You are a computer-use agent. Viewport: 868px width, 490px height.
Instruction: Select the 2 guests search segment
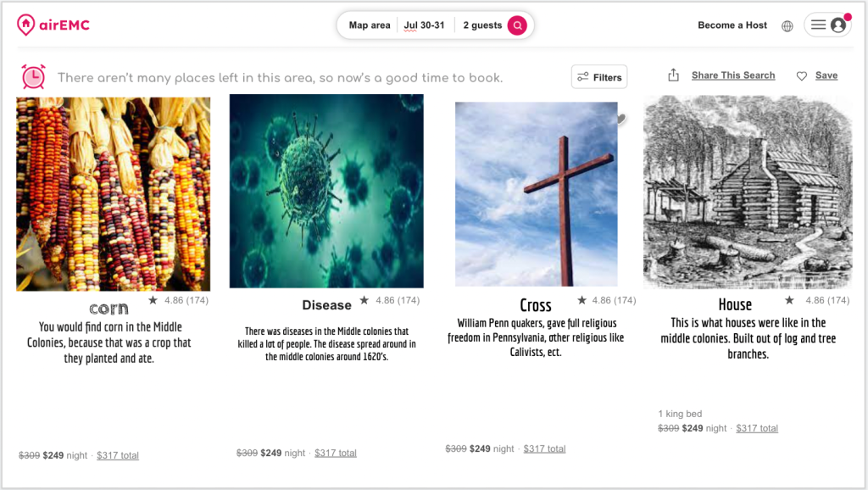482,25
